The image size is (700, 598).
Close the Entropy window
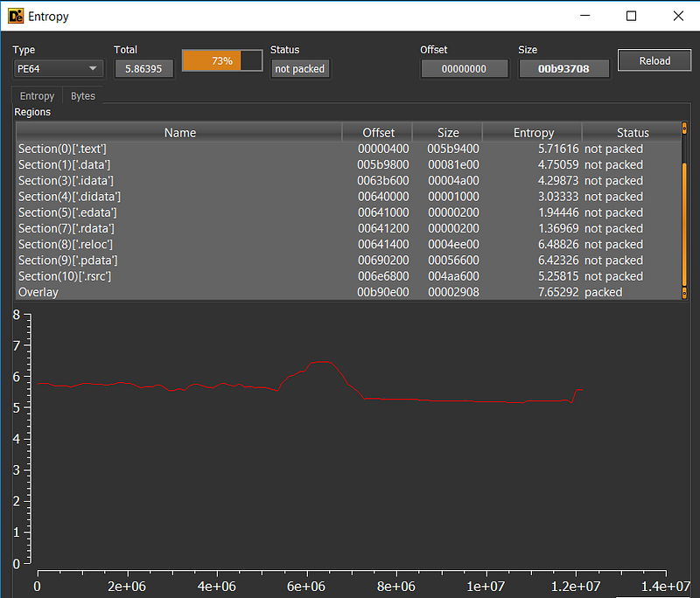pyautogui.click(x=678, y=16)
